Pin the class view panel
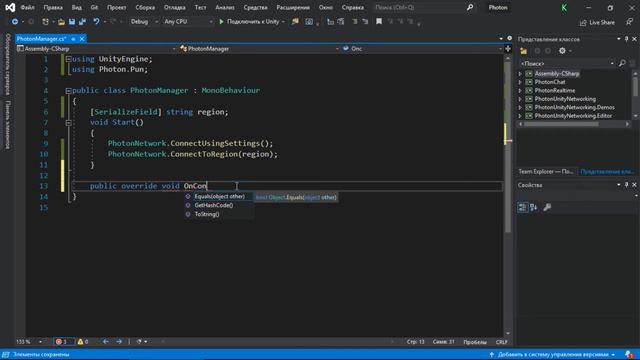 [627, 39]
